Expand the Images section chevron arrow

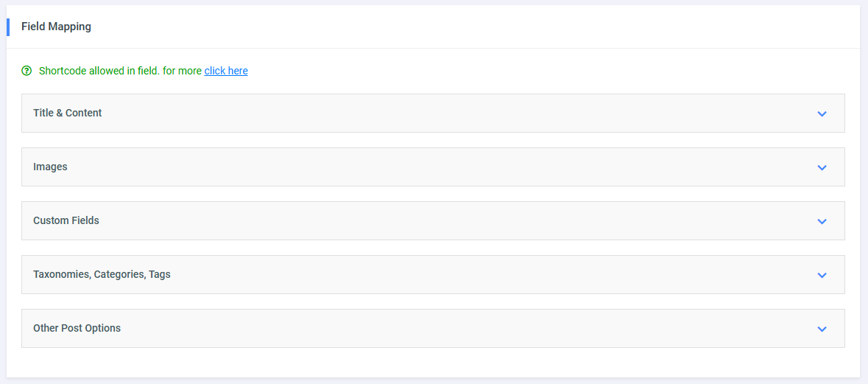pos(822,167)
